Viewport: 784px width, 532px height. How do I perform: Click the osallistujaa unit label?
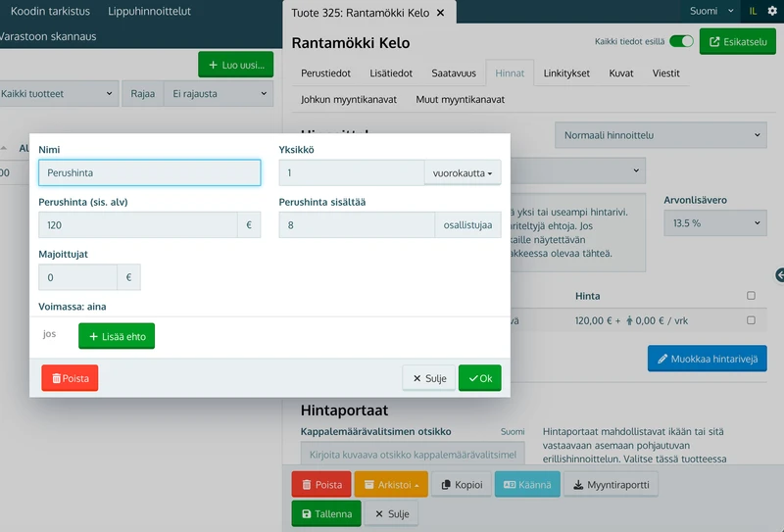pyautogui.click(x=467, y=225)
